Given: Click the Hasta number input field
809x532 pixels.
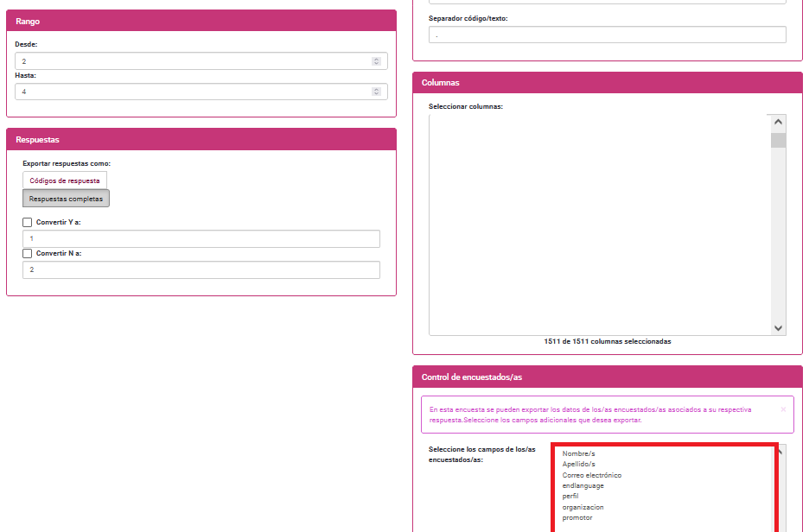Looking at the screenshot, I should pos(190,92).
